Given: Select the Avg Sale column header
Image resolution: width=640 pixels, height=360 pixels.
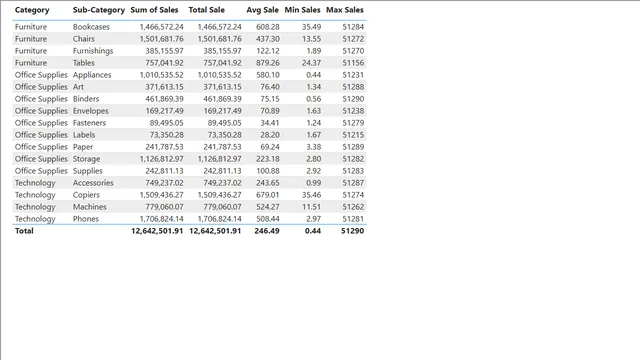Looking at the screenshot, I should coord(262,10).
